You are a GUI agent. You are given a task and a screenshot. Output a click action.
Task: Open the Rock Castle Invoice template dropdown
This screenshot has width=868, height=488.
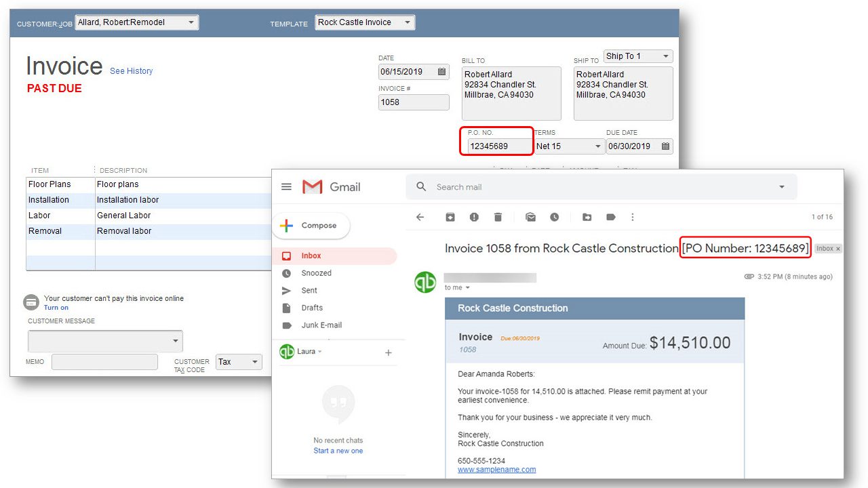[x=408, y=22]
